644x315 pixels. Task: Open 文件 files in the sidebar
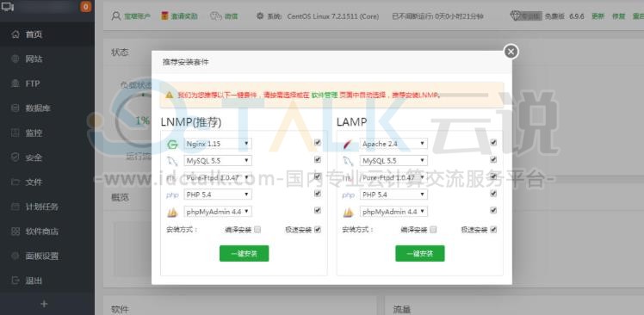coord(47,182)
